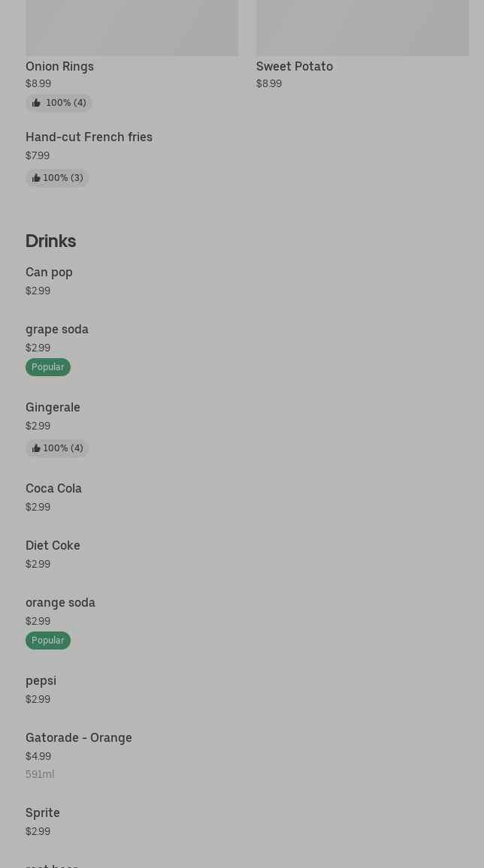Click thumbs-up icon under Gingerale
484x868 pixels.
tap(35, 448)
